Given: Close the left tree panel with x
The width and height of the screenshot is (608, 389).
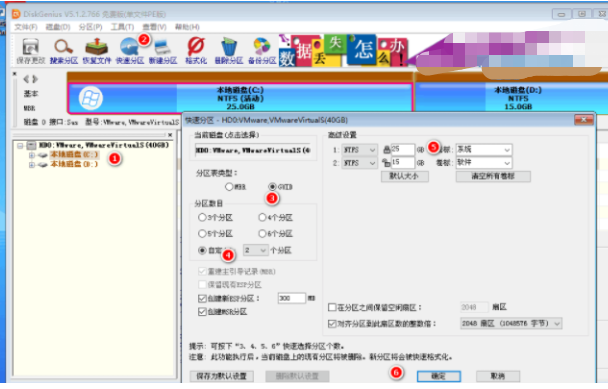Looking at the screenshot, I should pyautogui.click(x=170, y=135).
